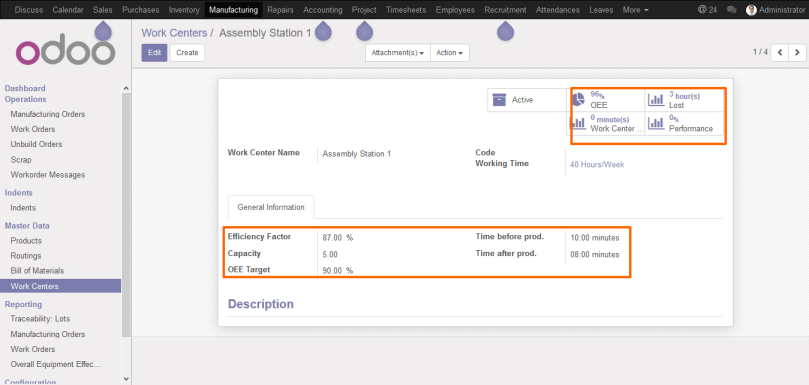Click the Capacity value 5.00

click(x=330, y=254)
